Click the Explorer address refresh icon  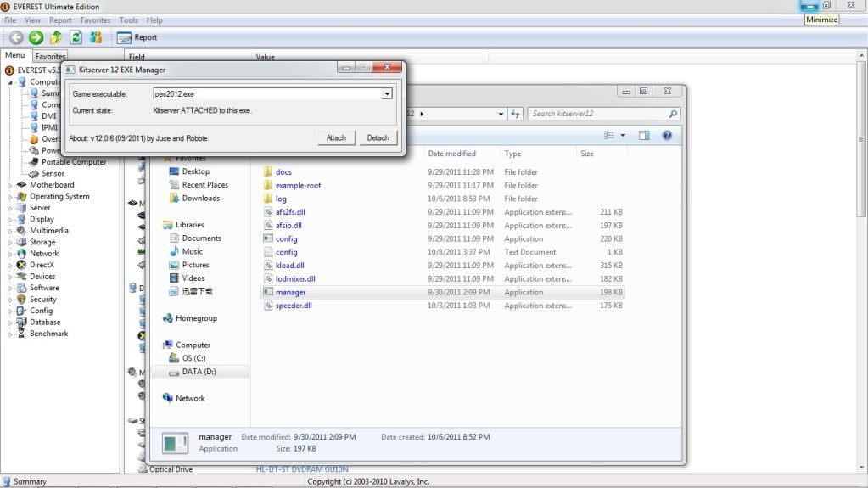[515, 114]
